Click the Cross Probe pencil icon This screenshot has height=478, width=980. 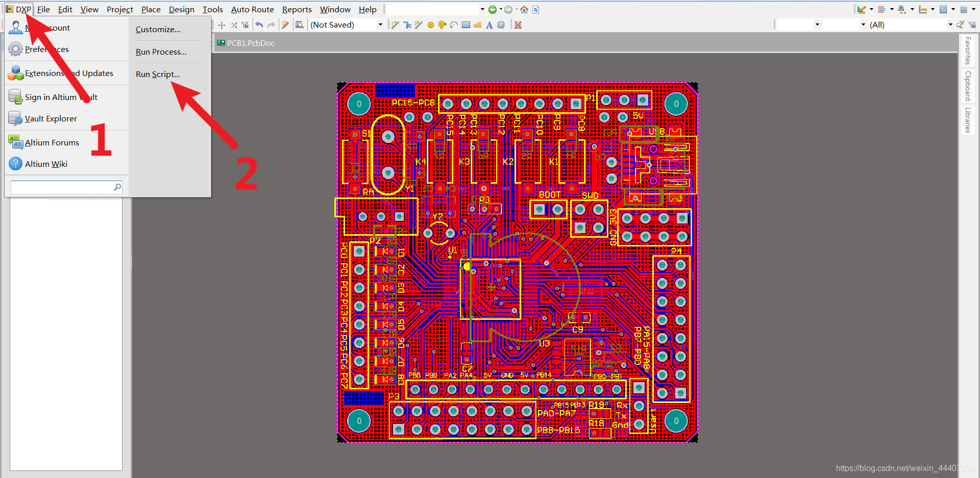coord(285,24)
